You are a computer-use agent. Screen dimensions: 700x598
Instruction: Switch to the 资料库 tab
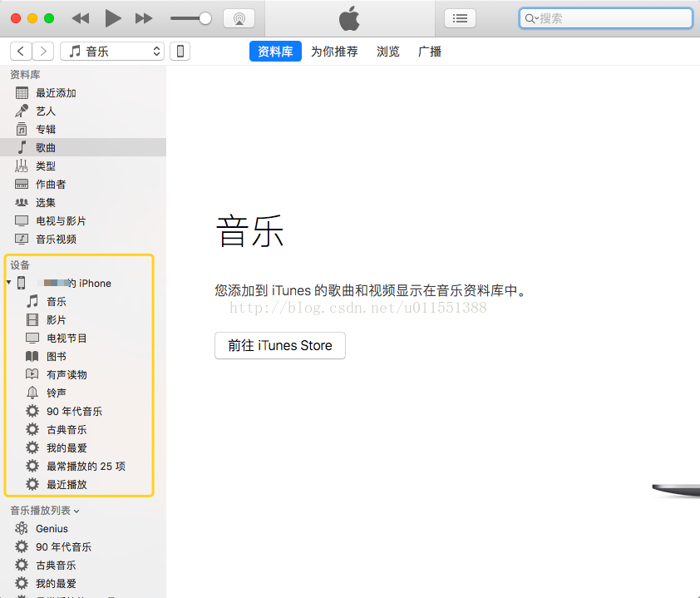[275, 52]
